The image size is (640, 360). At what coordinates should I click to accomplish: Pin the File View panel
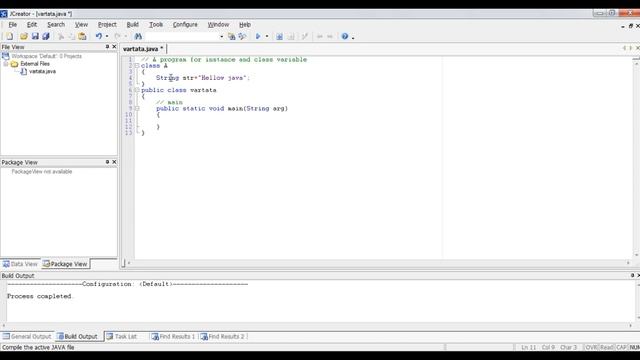tap(107, 47)
